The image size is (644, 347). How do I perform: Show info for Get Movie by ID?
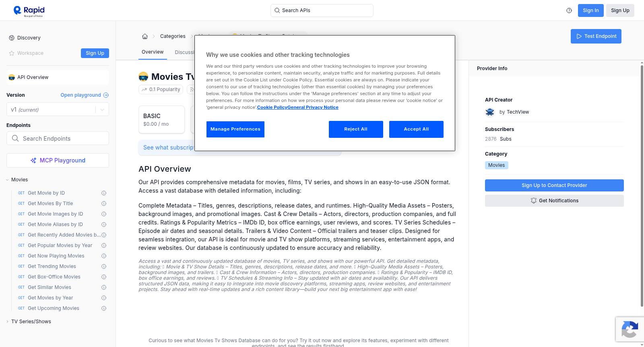click(x=104, y=193)
